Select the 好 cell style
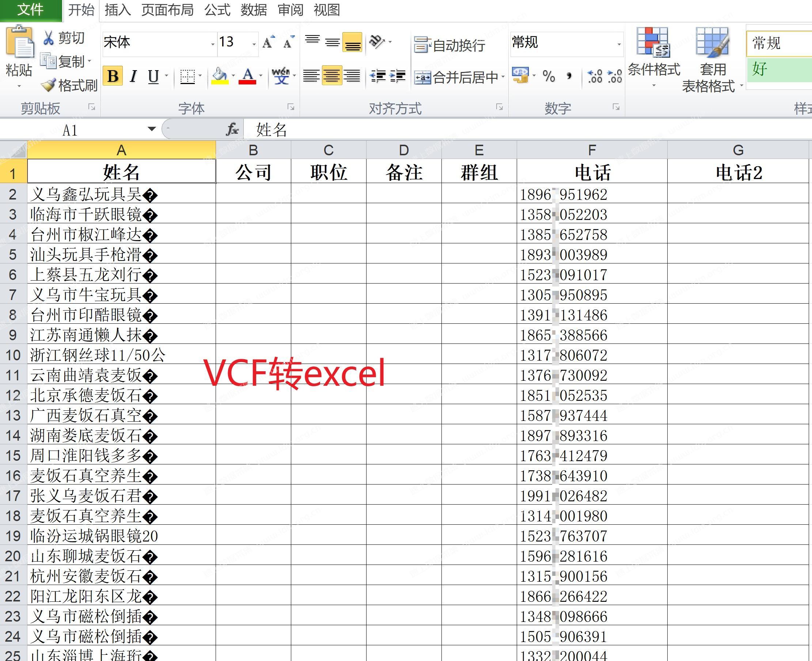The height and width of the screenshot is (661, 812). [779, 69]
